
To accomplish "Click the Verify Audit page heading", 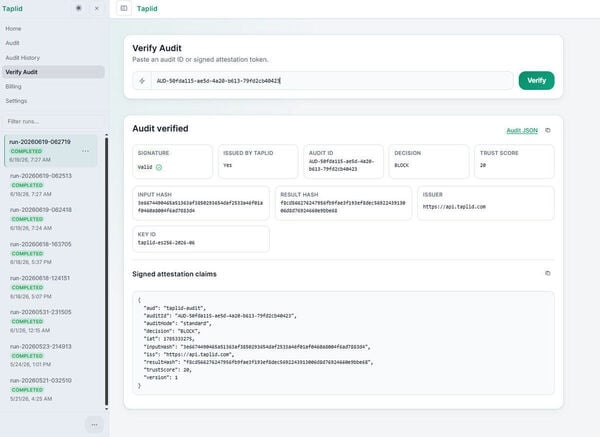I will pos(157,48).
